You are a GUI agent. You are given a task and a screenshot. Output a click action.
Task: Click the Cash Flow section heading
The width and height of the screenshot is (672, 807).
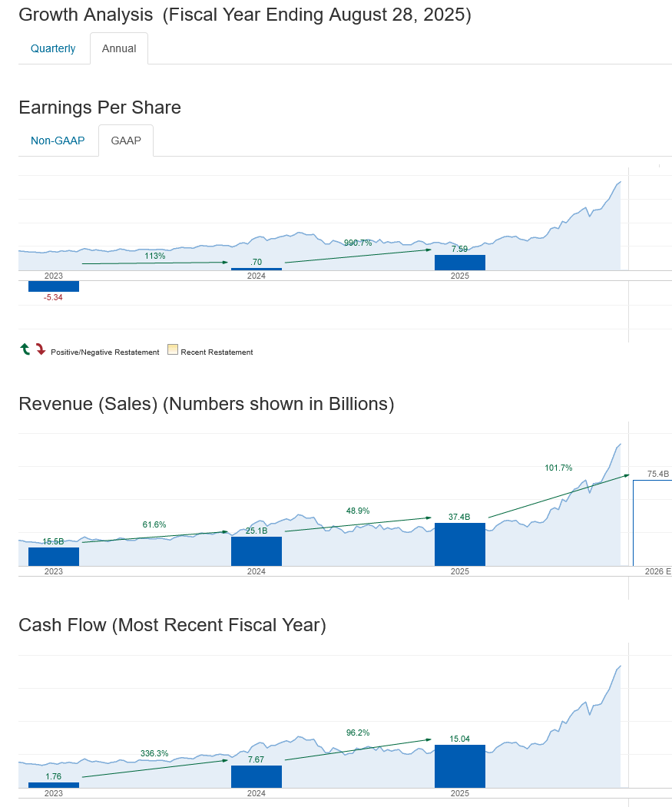pyautogui.click(x=173, y=625)
